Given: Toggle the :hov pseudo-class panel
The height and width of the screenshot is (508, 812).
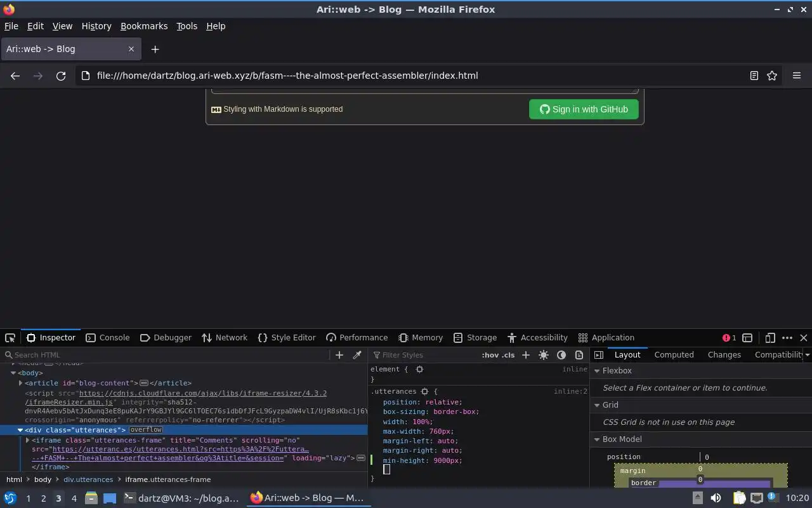Looking at the screenshot, I should click(x=490, y=355).
